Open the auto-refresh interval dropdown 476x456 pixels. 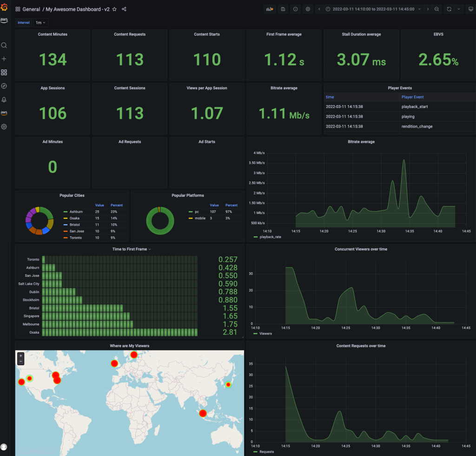pyautogui.click(x=458, y=9)
